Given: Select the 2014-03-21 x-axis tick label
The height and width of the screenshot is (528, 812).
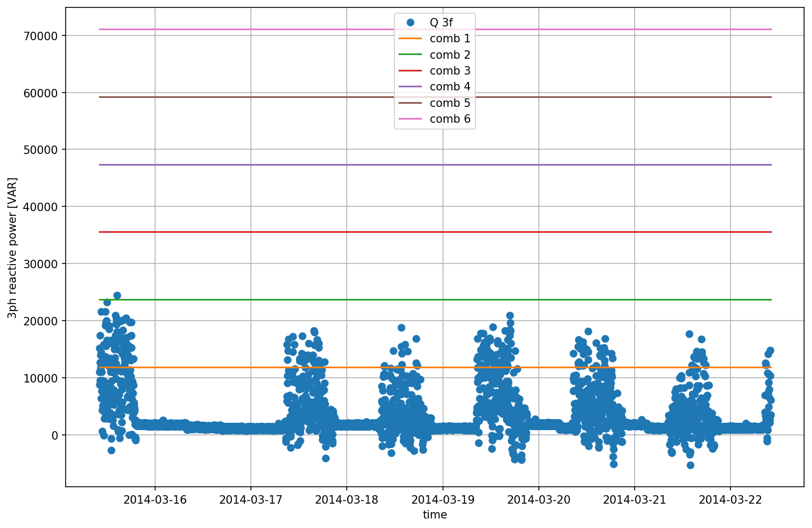Looking at the screenshot, I should (x=634, y=499).
